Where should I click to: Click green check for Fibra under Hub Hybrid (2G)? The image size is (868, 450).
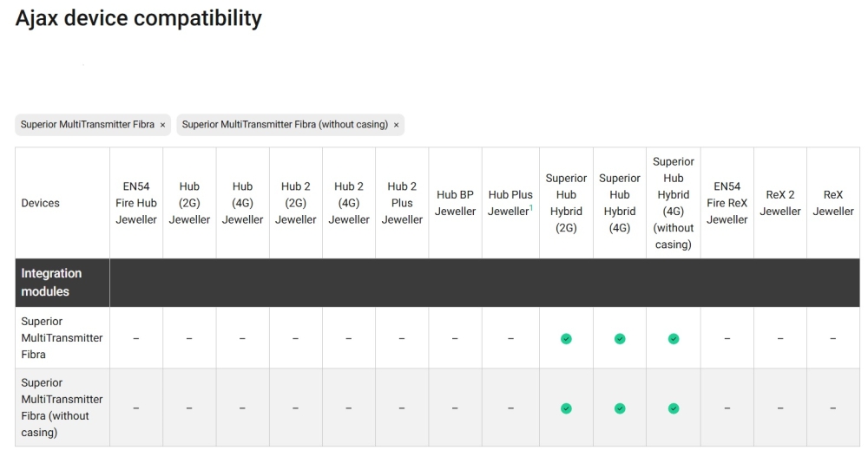[x=566, y=338]
